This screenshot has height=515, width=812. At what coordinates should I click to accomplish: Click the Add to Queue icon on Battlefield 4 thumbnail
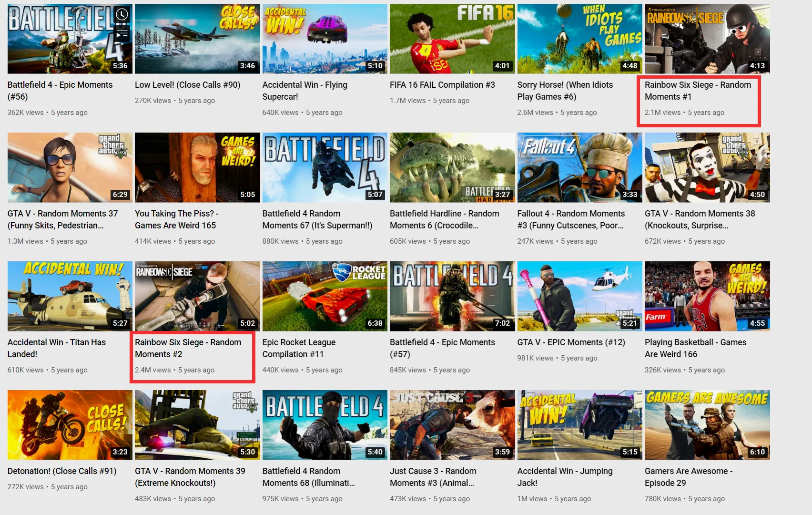(122, 34)
